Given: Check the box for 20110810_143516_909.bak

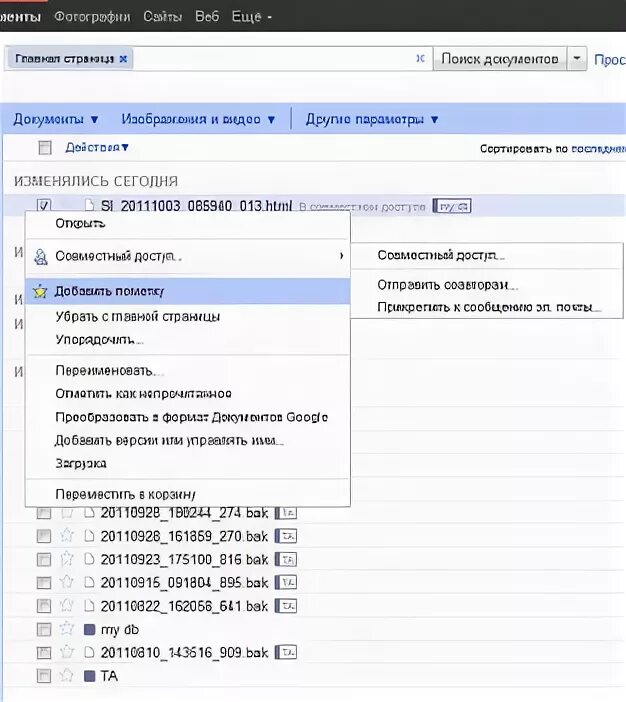Looking at the screenshot, I should [44, 652].
